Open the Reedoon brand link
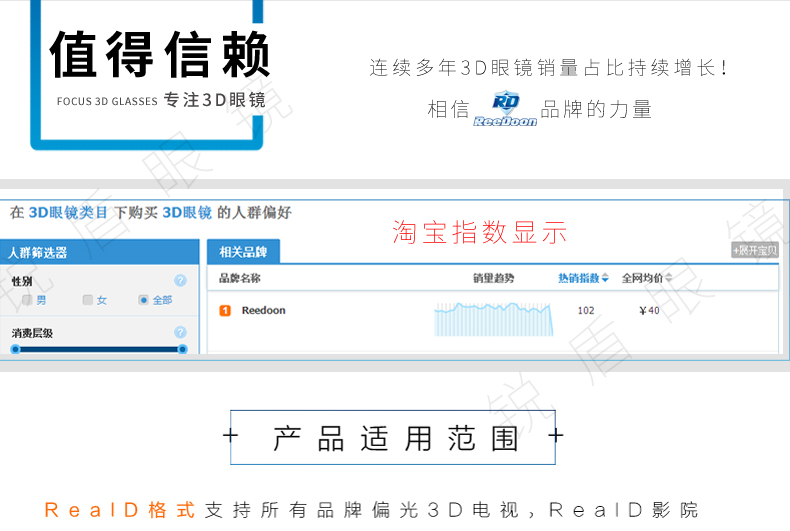Viewport: 790px width, 531px height. pyautogui.click(x=264, y=310)
